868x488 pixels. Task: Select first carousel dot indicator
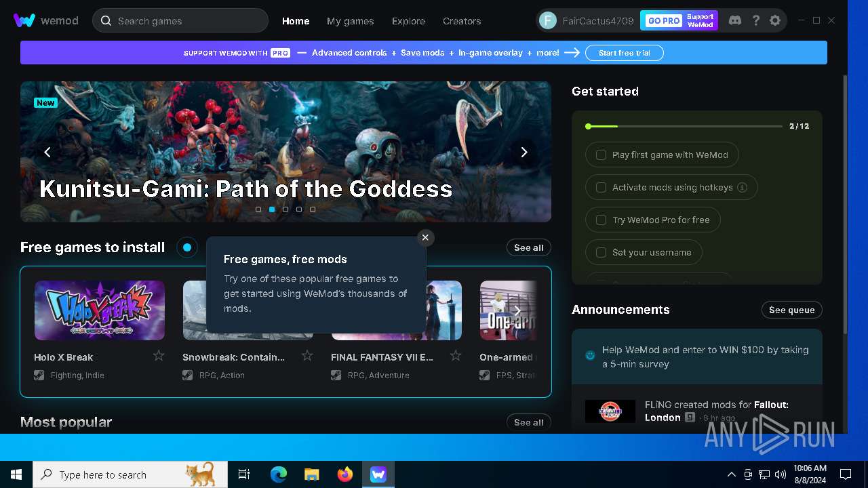click(258, 209)
